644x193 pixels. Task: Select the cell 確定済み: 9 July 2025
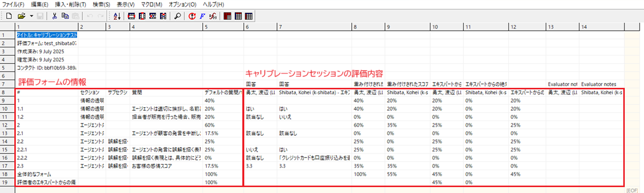coord(47,59)
